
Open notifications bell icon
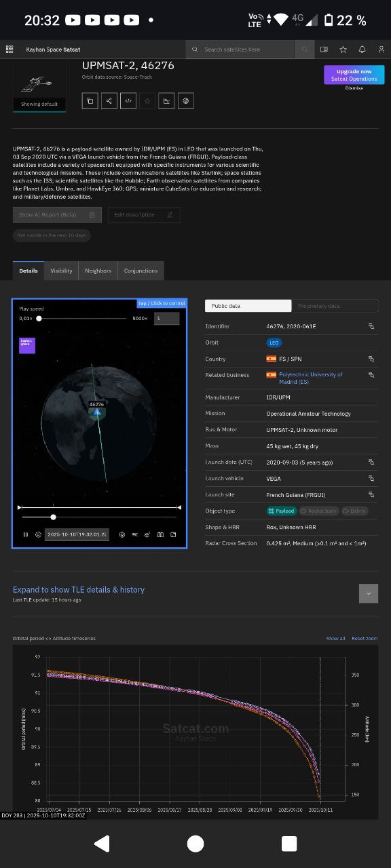pyautogui.click(x=362, y=50)
